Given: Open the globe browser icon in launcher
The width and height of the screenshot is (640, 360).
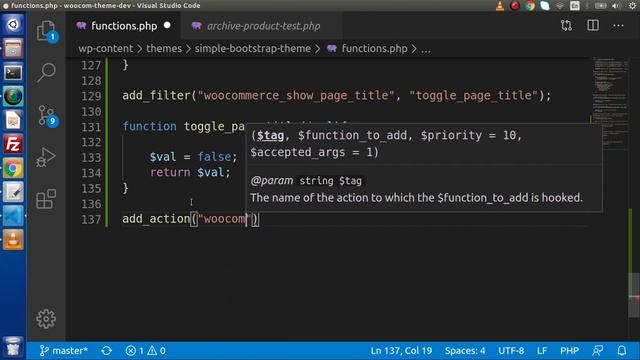Looking at the screenshot, I should (13, 96).
